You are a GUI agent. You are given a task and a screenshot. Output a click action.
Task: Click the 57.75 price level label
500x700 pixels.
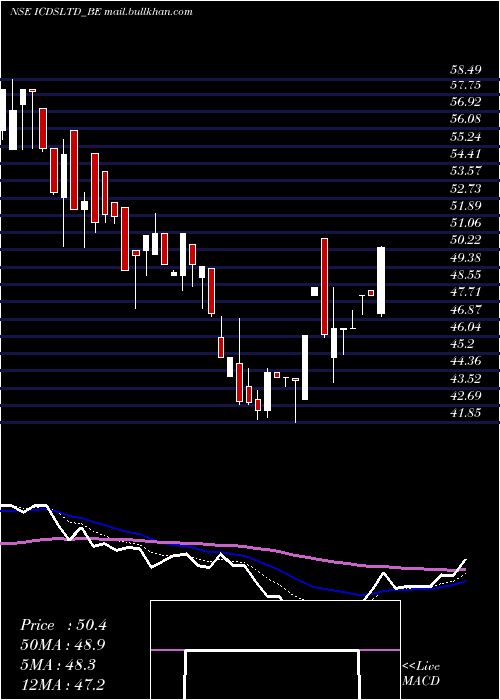tap(465, 86)
